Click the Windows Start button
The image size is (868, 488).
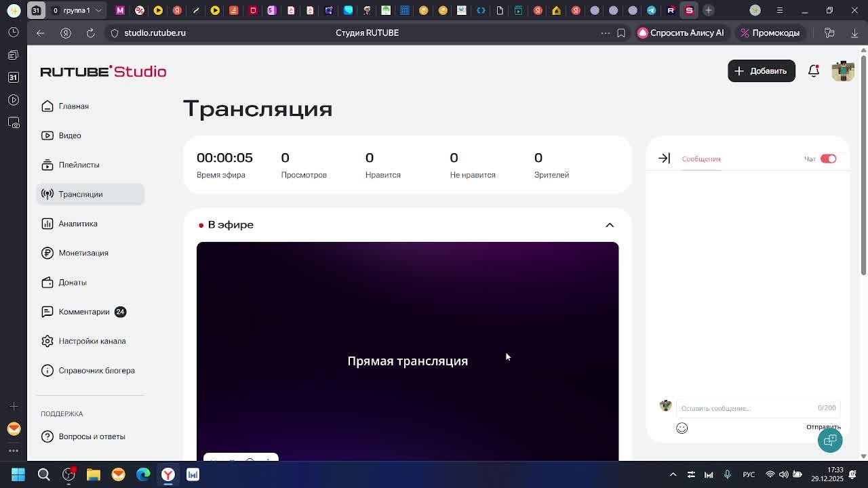tap(18, 474)
